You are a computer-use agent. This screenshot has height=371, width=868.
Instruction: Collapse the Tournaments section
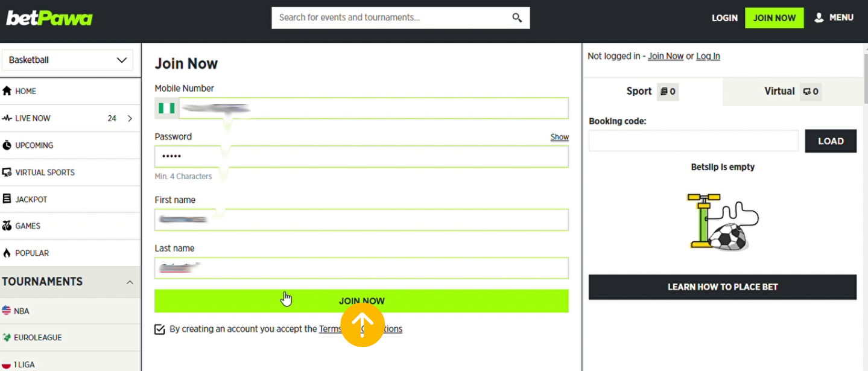[130, 282]
